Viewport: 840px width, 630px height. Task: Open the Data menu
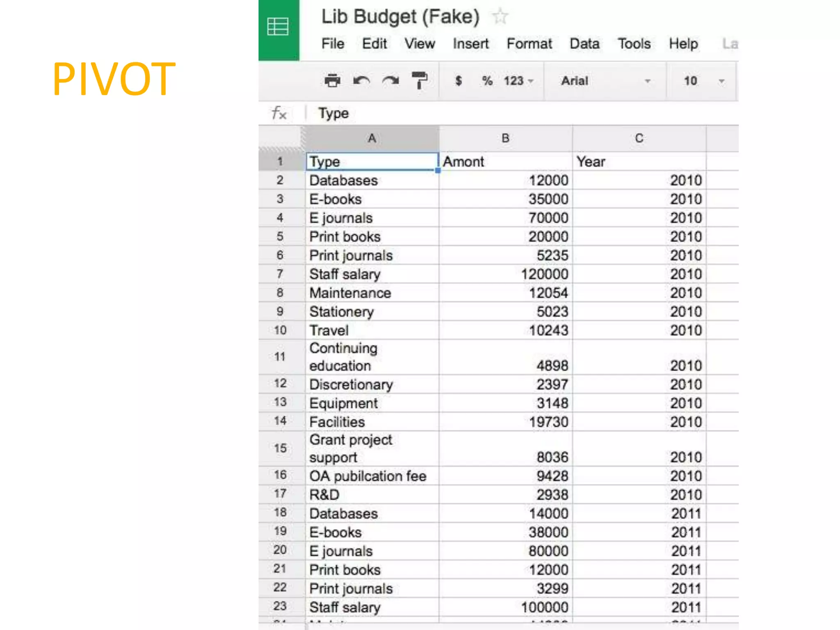[584, 43]
